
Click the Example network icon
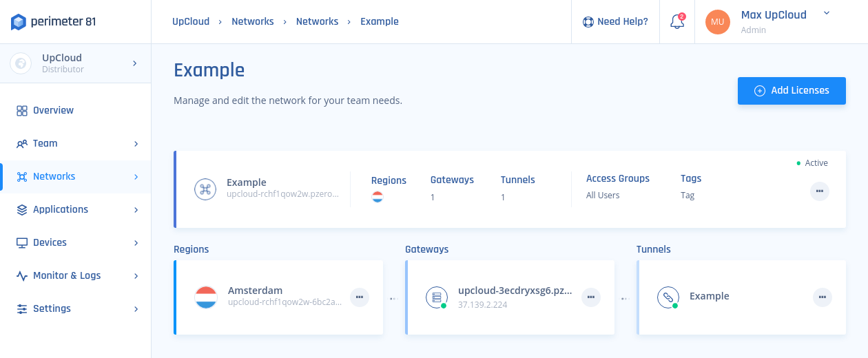[205, 189]
